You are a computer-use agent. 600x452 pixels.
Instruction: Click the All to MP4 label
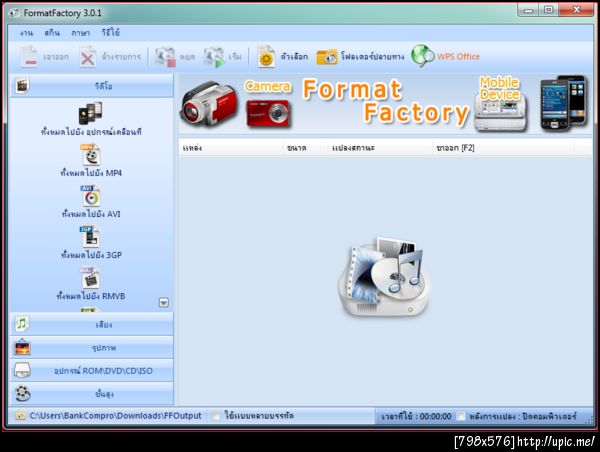(x=91, y=173)
